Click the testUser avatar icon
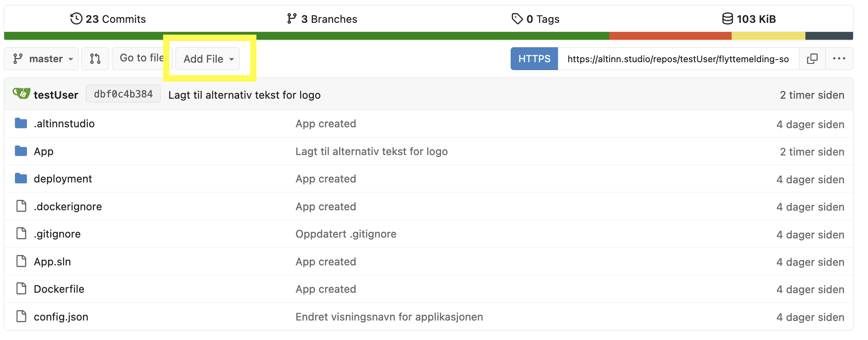The width and height of the screenshot is (868, 340). [x=22, y=94]
